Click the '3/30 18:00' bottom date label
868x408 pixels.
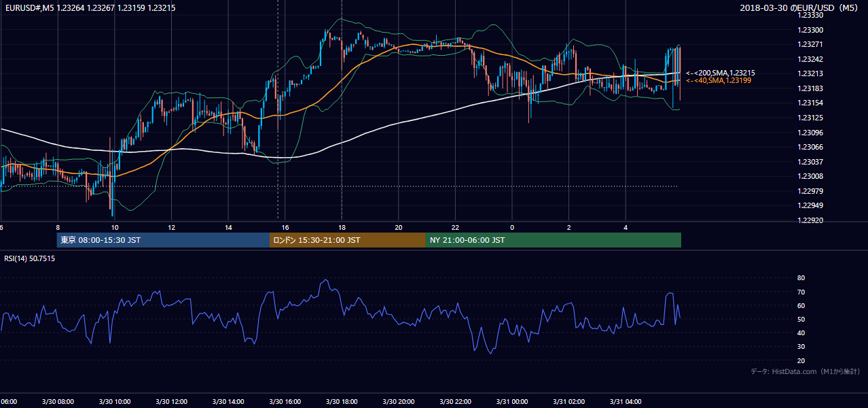[342, 402]
